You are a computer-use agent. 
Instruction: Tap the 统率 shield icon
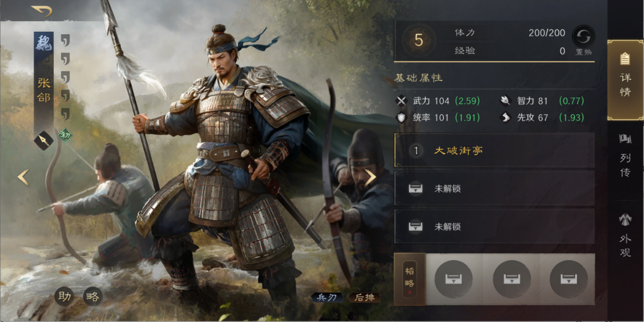click(401, 118)
